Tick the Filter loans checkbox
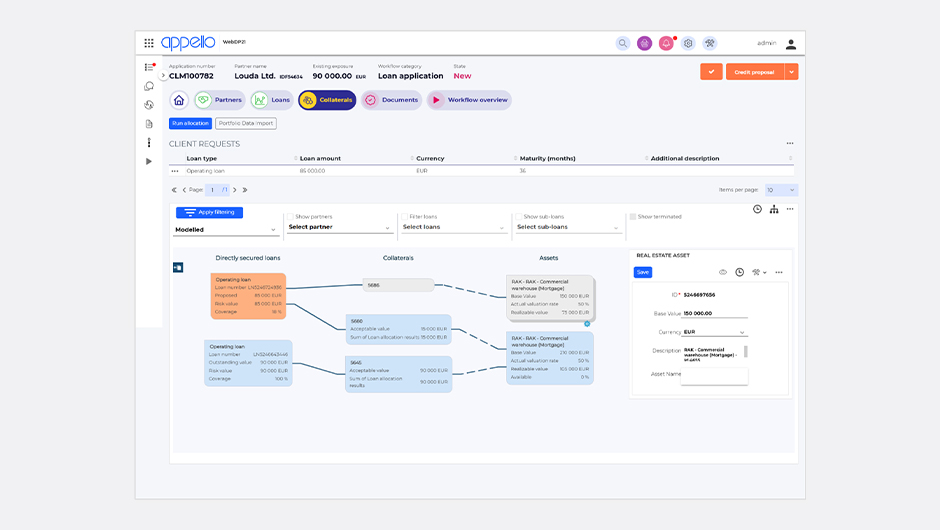Image resolution: width=940 pixels, height=530 pixels. click(x=403, y=216)
